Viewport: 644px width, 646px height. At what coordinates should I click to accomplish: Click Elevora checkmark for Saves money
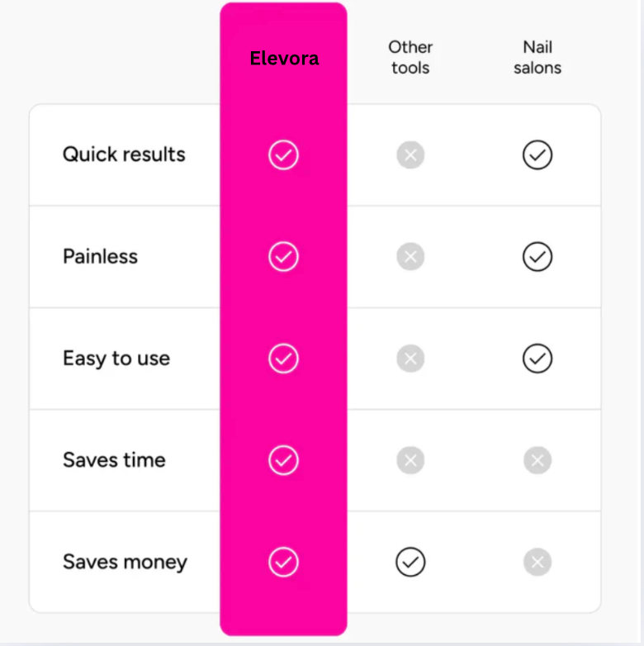tap(283, 563)
